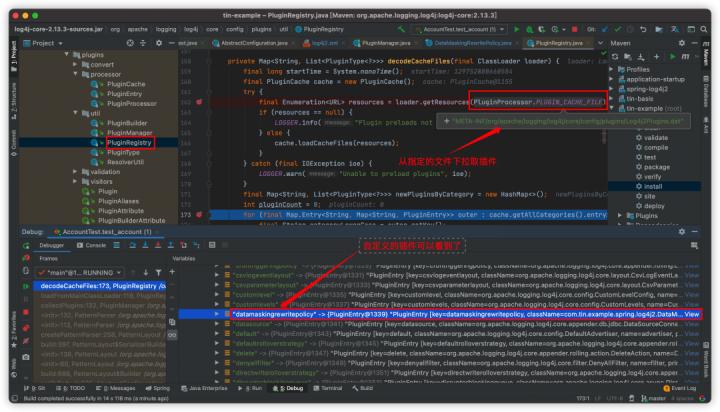The image size is (720, 412).
Task: Click the locate-in-project target icon
Action: [x=130, y=43]
